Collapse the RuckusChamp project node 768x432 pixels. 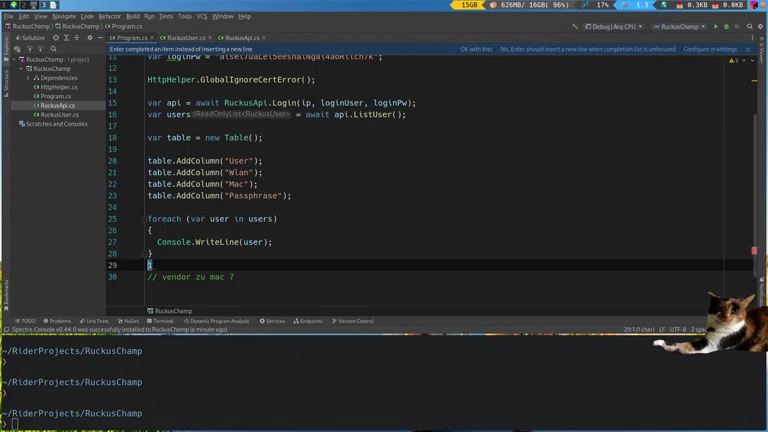point(21,69)
